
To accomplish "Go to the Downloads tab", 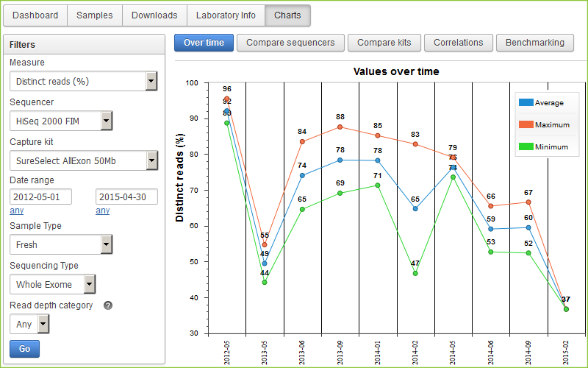I will (154, 15).
